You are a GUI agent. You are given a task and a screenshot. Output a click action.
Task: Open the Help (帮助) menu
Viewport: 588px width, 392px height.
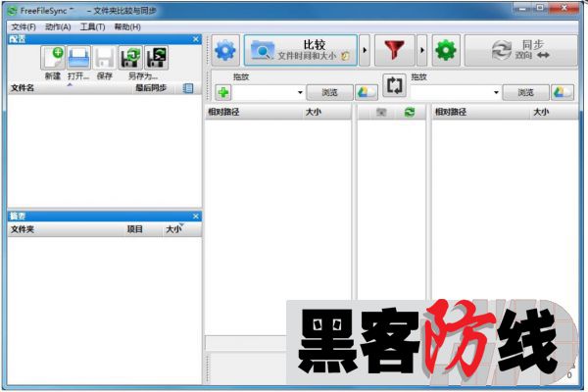click(127, 27)
